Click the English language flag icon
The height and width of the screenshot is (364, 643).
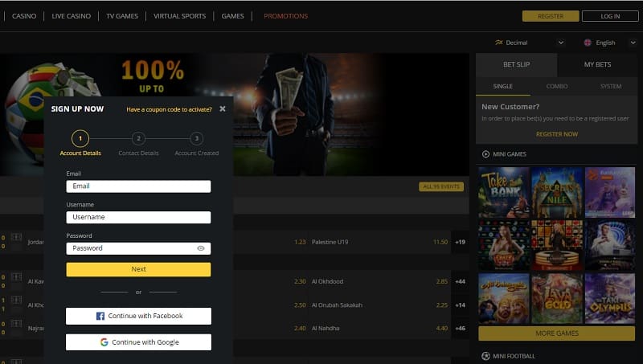(588, 43)
